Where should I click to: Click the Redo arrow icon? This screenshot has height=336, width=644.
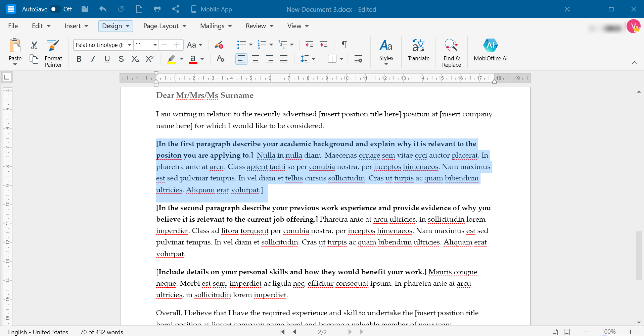[121, 9]
